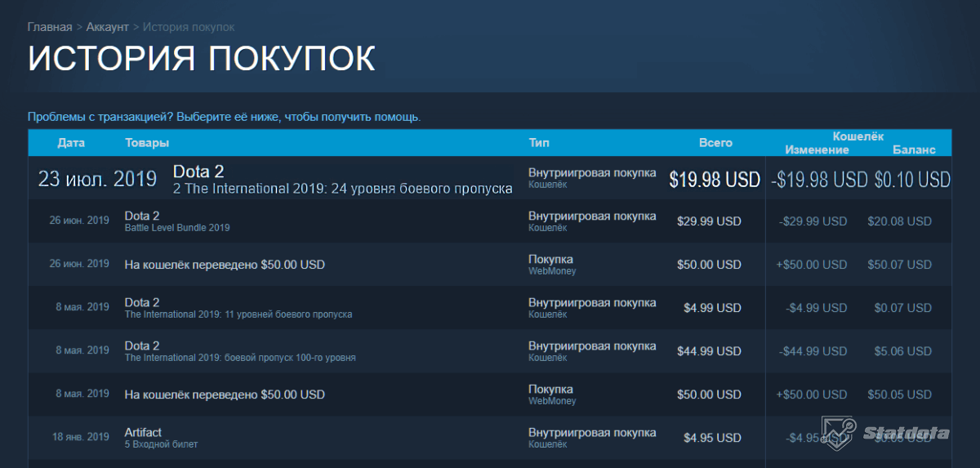The height and width of the screenshot is (468, 980).
Task: Click the Дата column header
Action: (x=71, y=143)
